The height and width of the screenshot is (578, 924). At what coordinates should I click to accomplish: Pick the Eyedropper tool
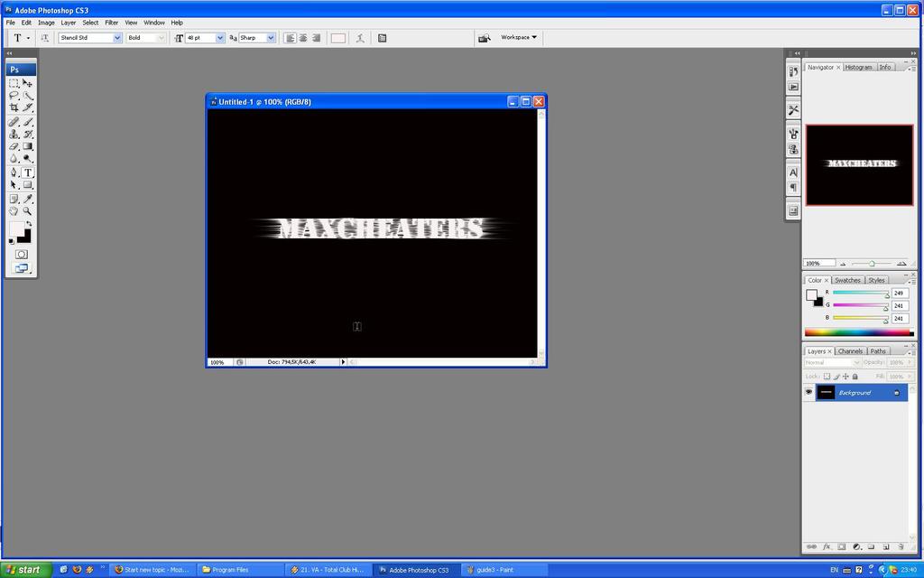pyautogui.click(x=28, y=198)
